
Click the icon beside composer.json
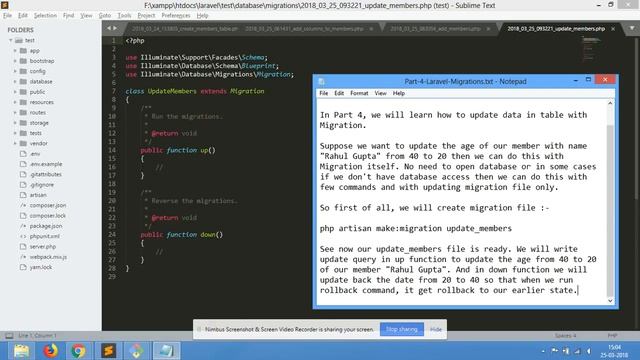[x=23, y=205]
